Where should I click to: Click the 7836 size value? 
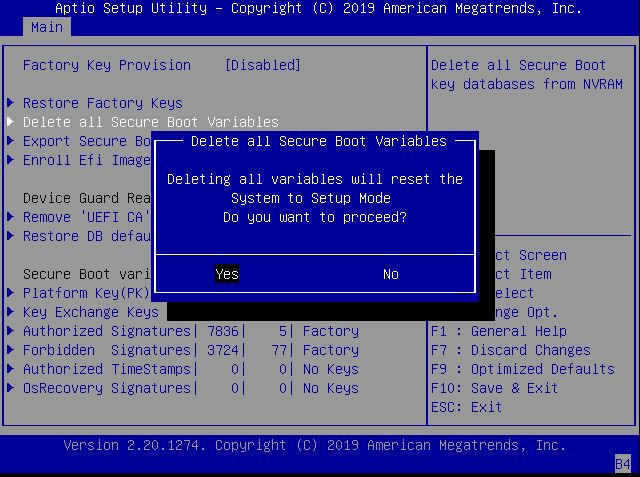[x=223, y=331]
